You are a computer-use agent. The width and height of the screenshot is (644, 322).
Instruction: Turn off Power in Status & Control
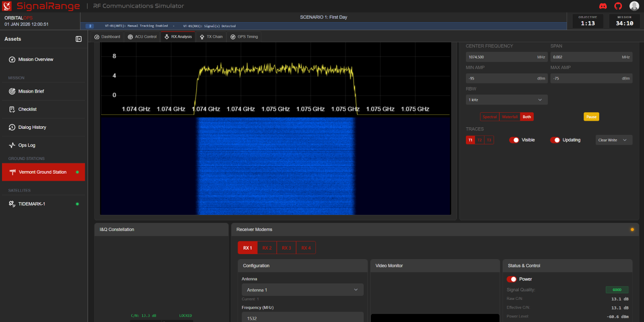click(x=513, y=279)
